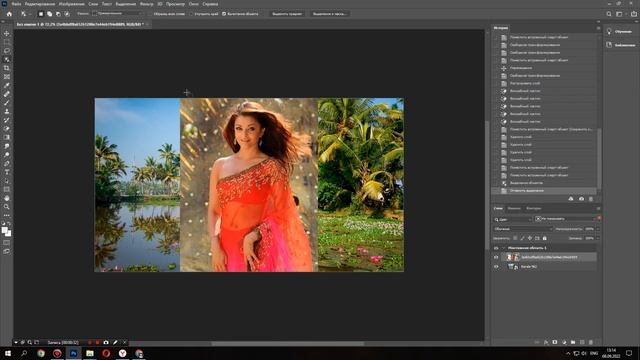Select the Rectangular Marquee tool

click(x=7, y=42)
